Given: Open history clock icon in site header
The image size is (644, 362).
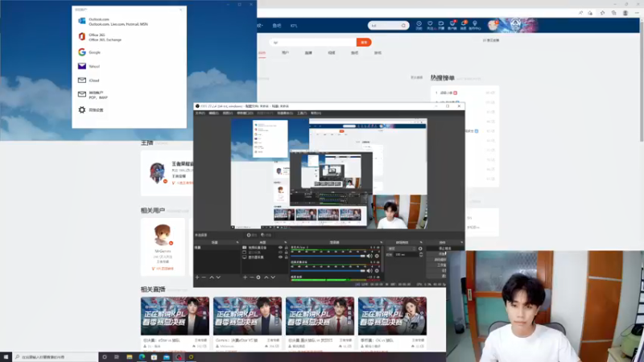Looking at the screenshot, I should click(x=419, y=25).
